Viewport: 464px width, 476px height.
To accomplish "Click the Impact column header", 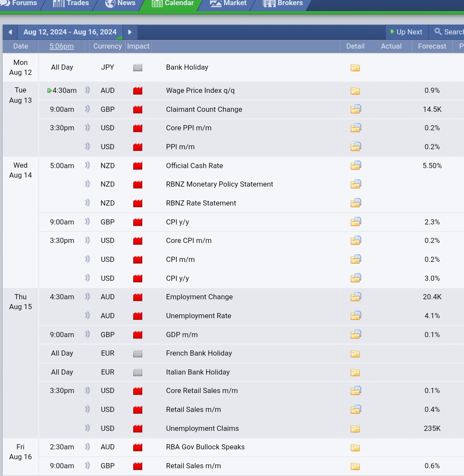I will click(x=138, y=46).
